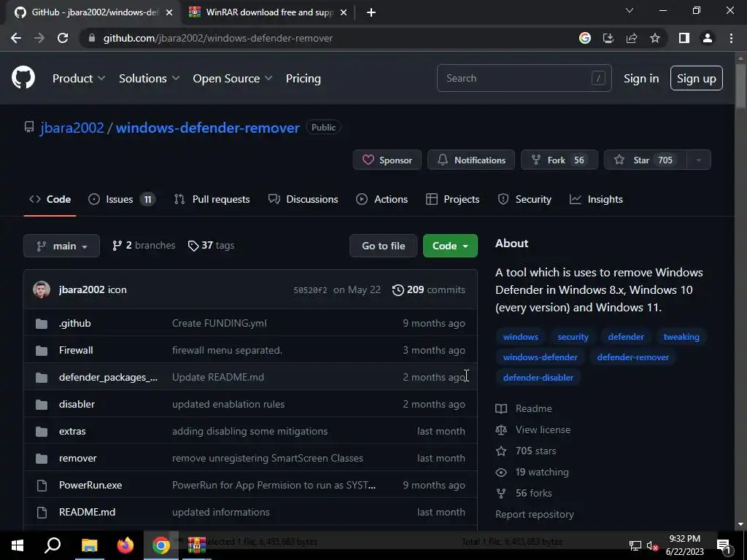View the 209 commits history
Screen dimensions: 747x560
tap(429, 289)
